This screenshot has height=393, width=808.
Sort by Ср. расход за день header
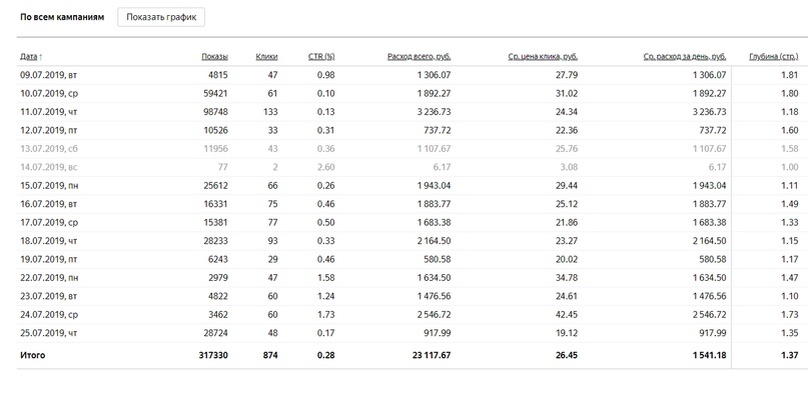point(685,57)
